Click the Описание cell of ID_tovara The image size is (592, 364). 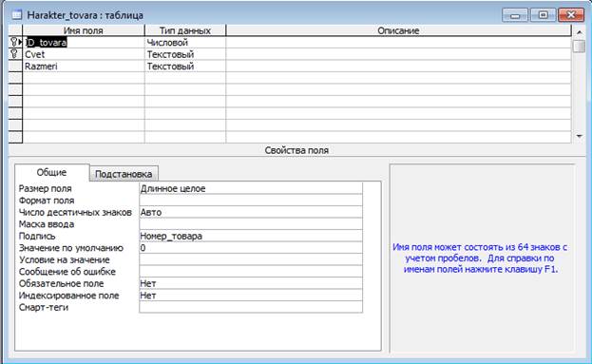(399, 42)
